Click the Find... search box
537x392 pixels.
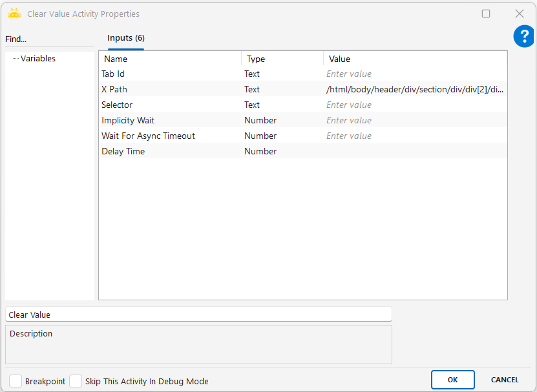[x=49, y=39]
